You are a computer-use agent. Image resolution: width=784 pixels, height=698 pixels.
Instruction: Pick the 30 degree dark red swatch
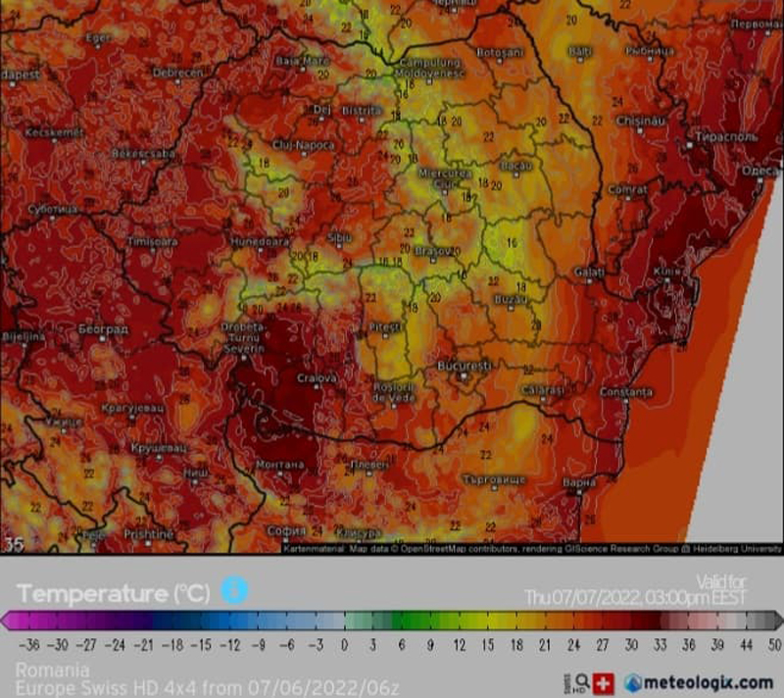pyautogui.click(x=630, y=621)
